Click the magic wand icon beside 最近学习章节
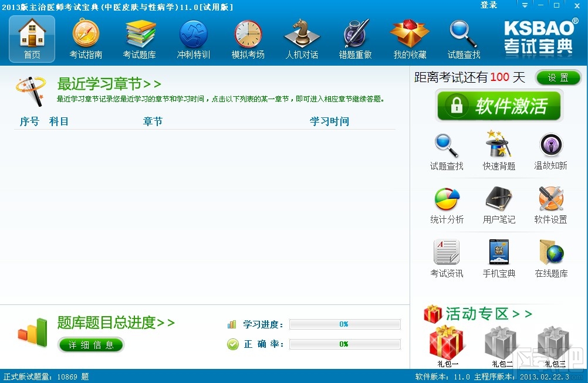 (x=31, y=91)
